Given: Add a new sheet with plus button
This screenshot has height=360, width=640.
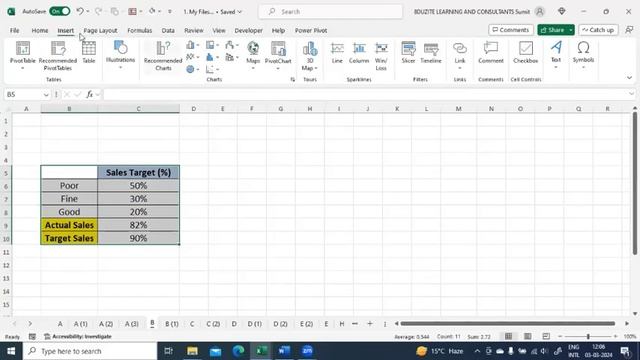Looking at the screenshot, I should tap(370, 324).
